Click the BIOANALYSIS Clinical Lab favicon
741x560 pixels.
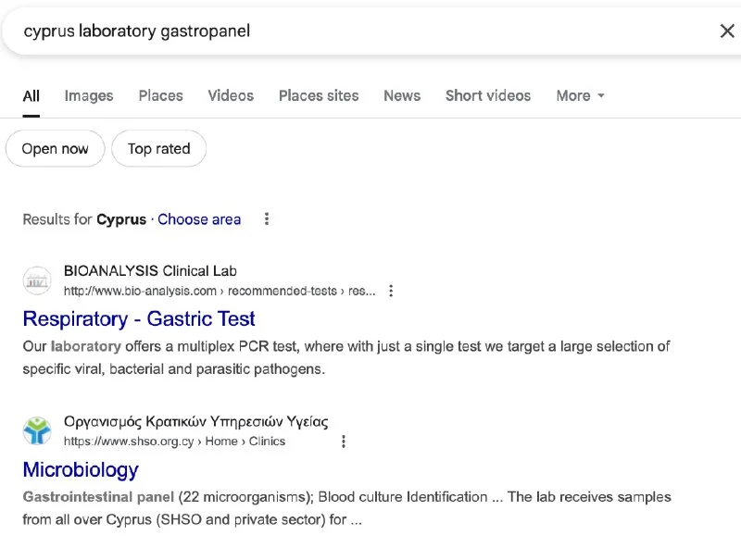point(37,280)
